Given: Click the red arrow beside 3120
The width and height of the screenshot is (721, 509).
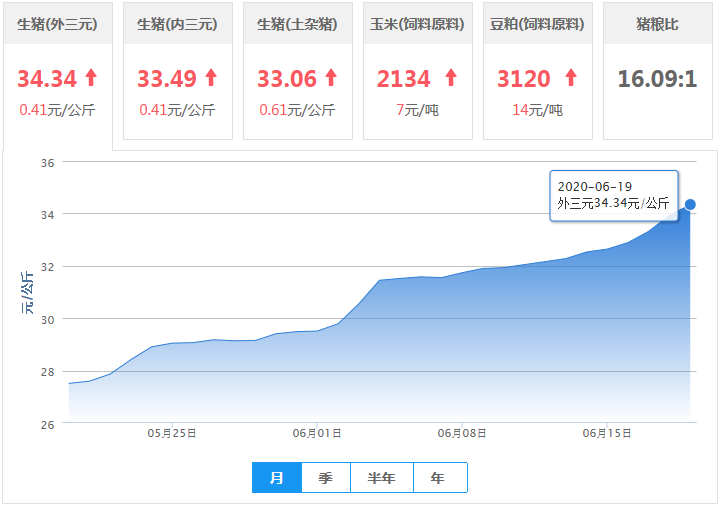Looking at the screenshot, I should tap(570, 77).
